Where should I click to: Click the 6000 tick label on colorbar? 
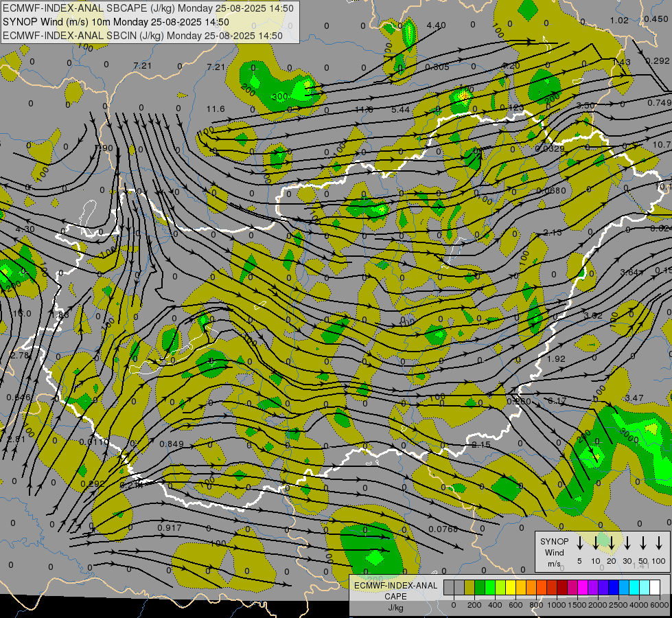click(660, 605)
